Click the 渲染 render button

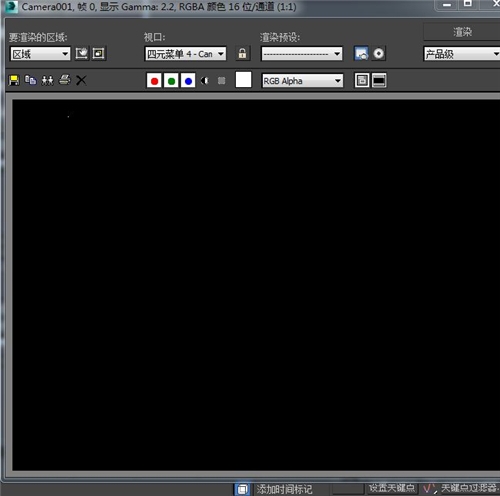pyautogui.click(x=462, y=32)
